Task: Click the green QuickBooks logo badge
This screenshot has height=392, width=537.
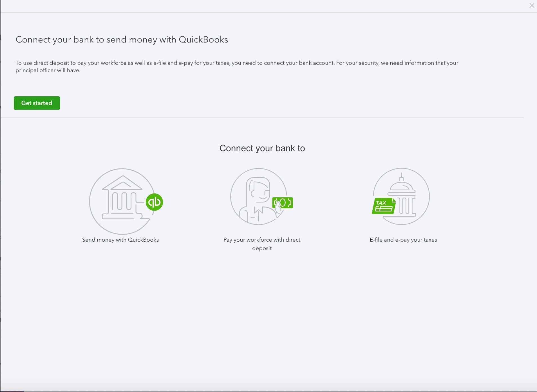Action: tap(154, 202)
